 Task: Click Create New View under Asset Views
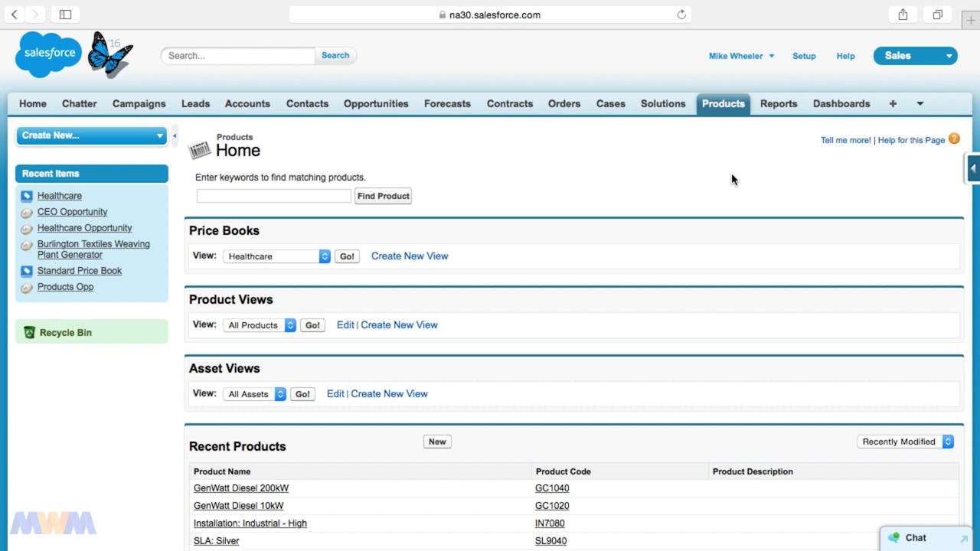coord(389,394)
